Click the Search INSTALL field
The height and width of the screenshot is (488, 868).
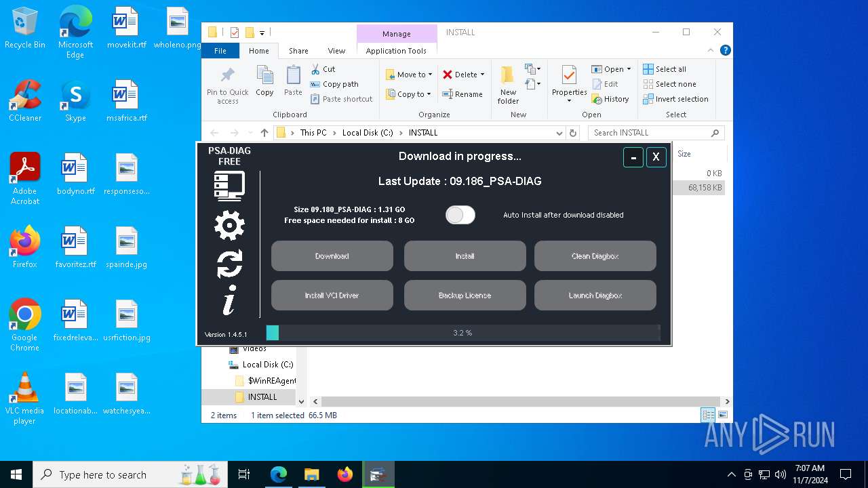coord(656,133)
